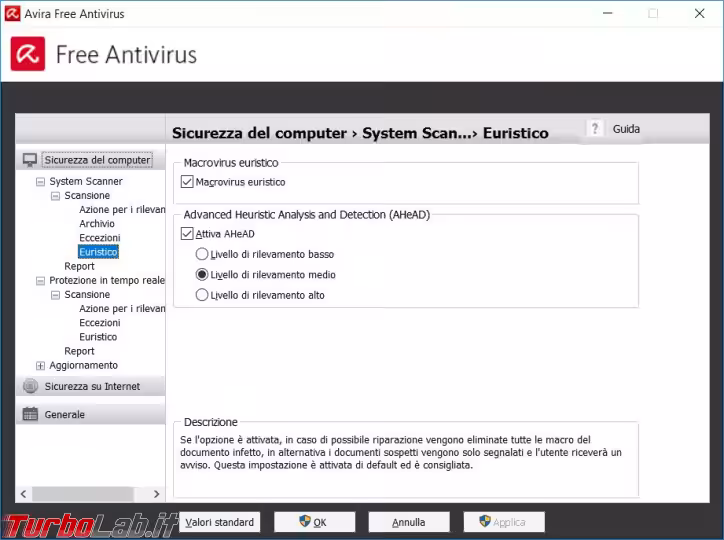Open the Sicurezza su Internet section
This screenshot has width=724, height=540.
click(x=92, y=386)
